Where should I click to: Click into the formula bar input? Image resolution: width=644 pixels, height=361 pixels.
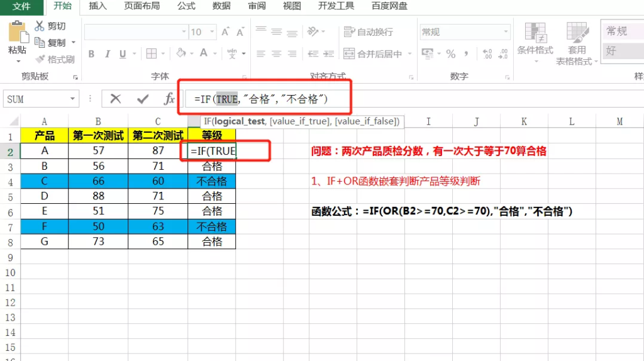click(x=414, y=99)
